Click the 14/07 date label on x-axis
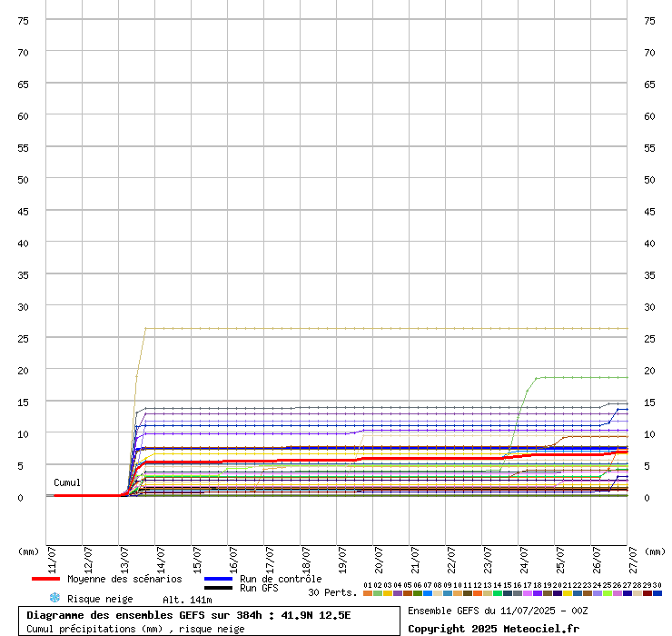 click(x=161, y=560)
